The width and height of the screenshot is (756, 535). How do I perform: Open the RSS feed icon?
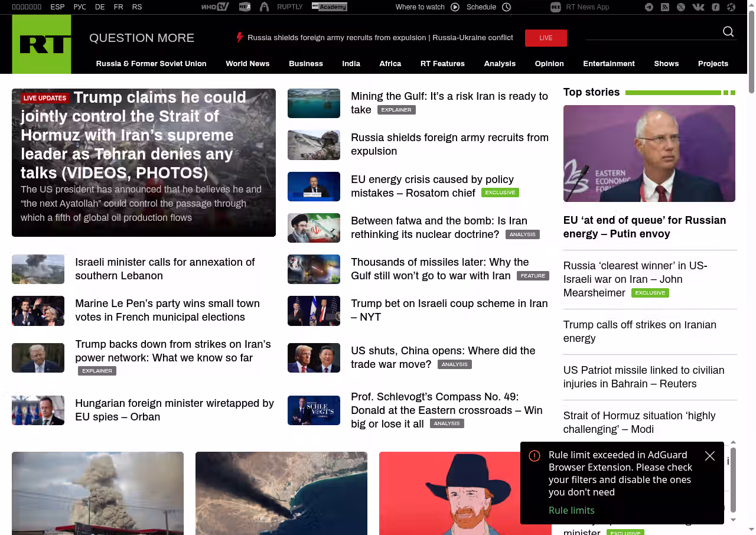pos(665,7)
